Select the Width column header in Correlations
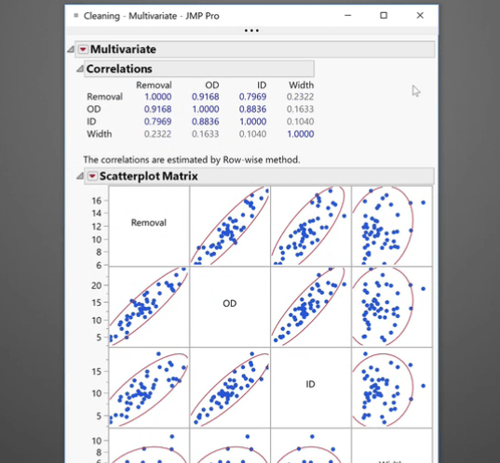The height and width of the screenshot is (463, 500). click(x=301, y=85)
